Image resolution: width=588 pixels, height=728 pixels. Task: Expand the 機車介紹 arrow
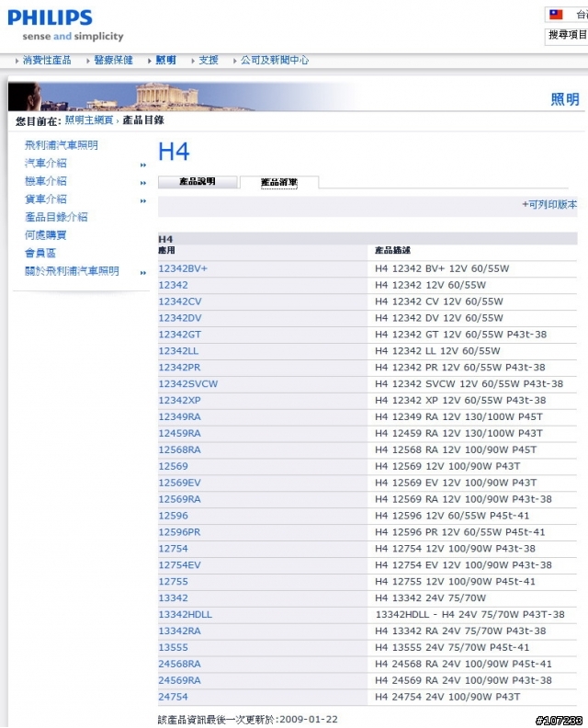point(143,183)
